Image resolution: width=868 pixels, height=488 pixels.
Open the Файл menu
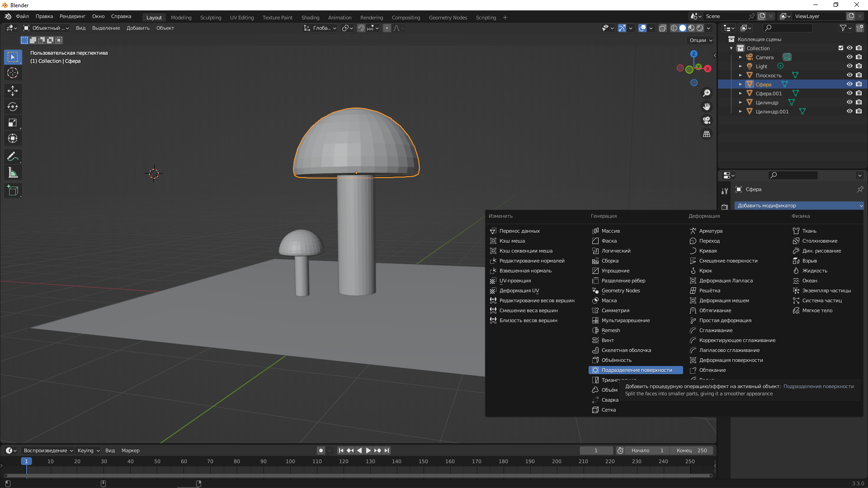point(22,16)
